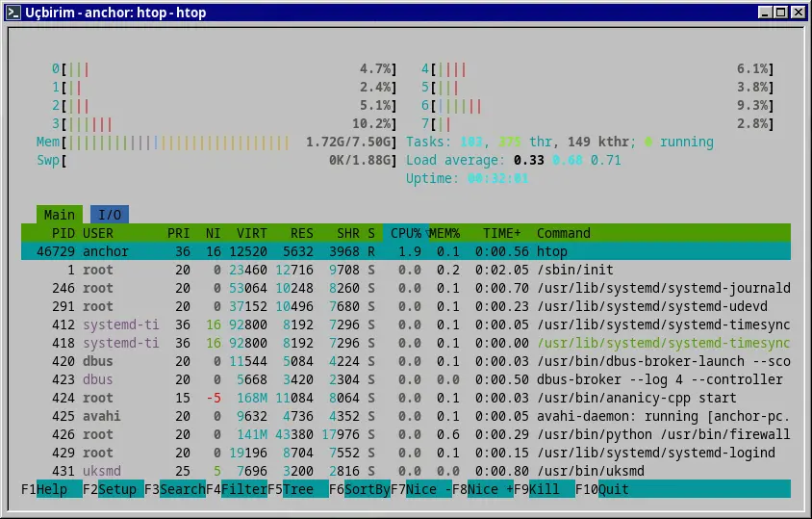Close the Uçbirim terminal window
Image resolution: width=812 pixels, height=519 pixels.
pos(799,13)
